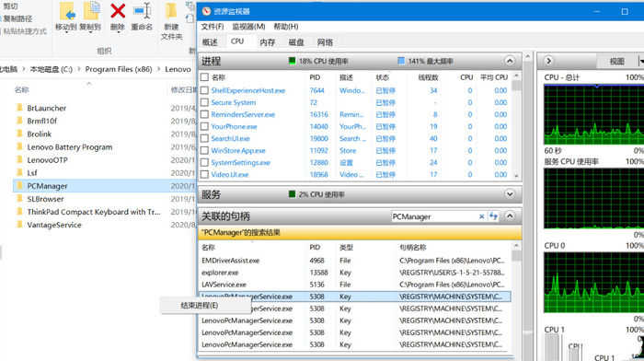Select the LenovoOTP folder in Explorer

[47, 160]
